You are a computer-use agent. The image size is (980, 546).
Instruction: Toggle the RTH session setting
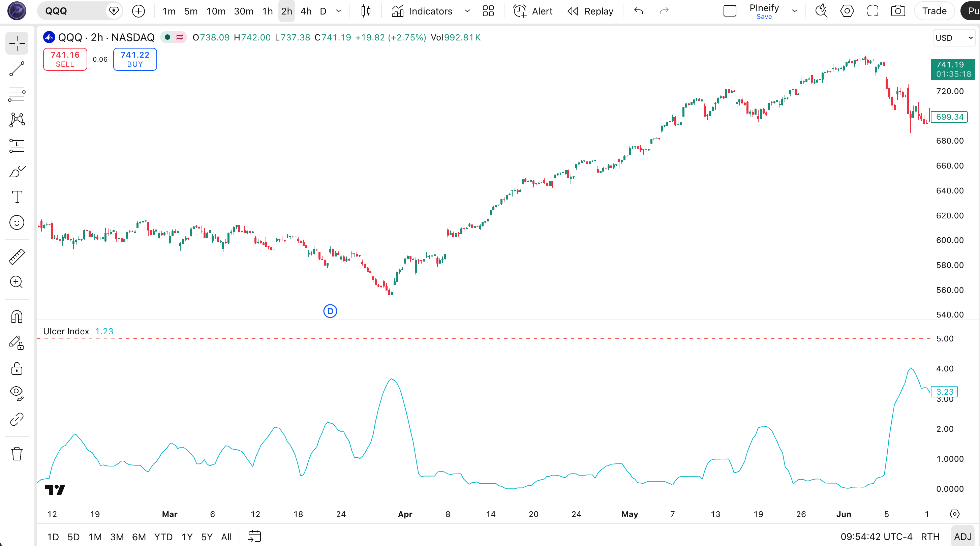pyautogui.click(x=930, y=537)
